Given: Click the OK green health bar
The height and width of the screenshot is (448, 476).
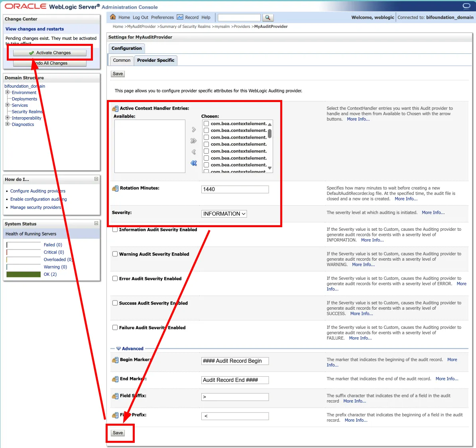Looking at the screenshot, I should [x=24, y=274].
